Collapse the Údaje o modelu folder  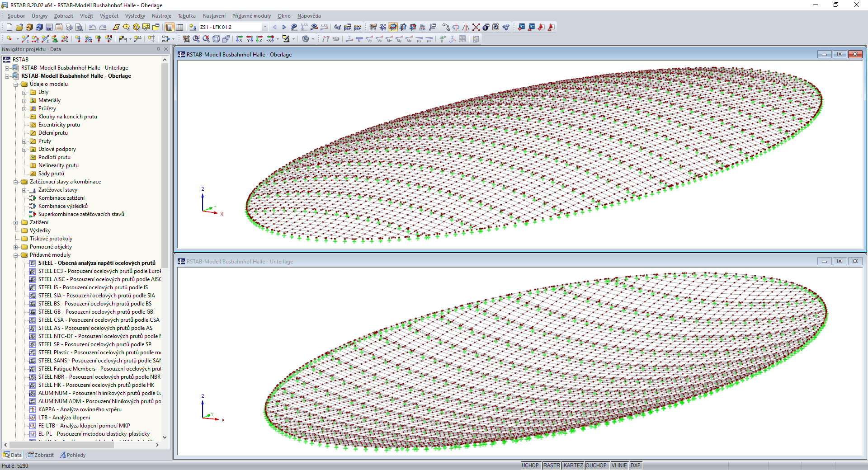point(16,84)
